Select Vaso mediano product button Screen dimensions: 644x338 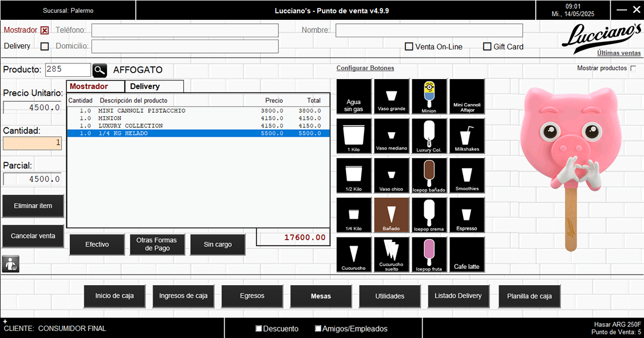point(391,136)
